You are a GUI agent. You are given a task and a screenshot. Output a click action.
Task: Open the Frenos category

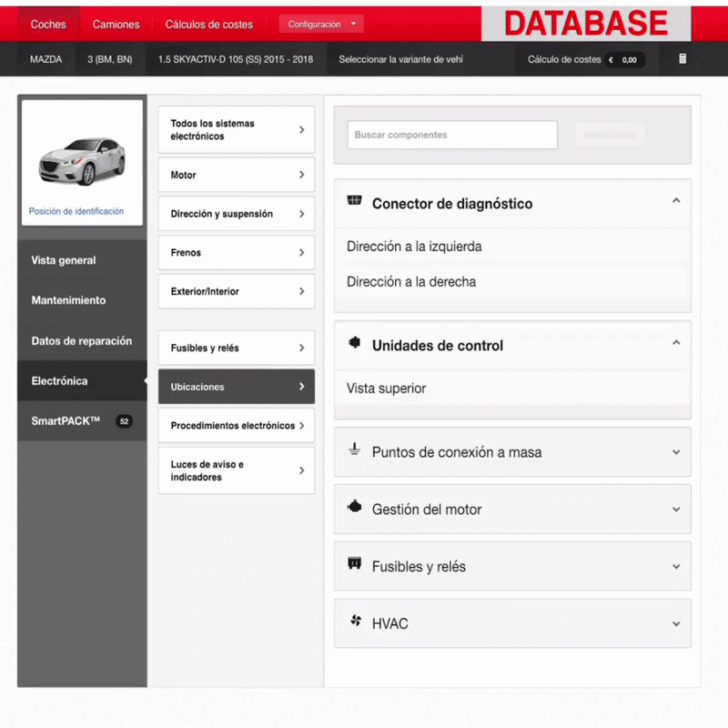point(237,253)
